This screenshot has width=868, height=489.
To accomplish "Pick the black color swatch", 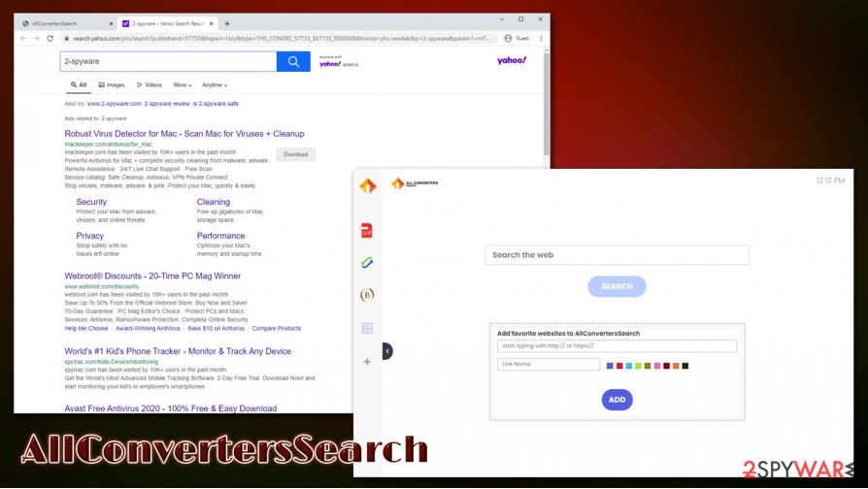I will pyautogui.click(x=685, y=366).
